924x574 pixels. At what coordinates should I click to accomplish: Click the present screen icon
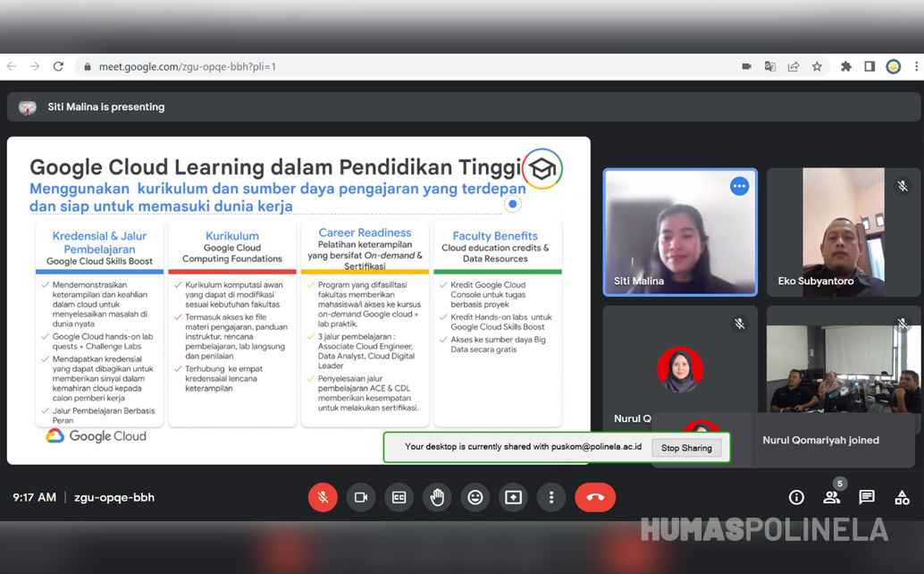(513, 497)
